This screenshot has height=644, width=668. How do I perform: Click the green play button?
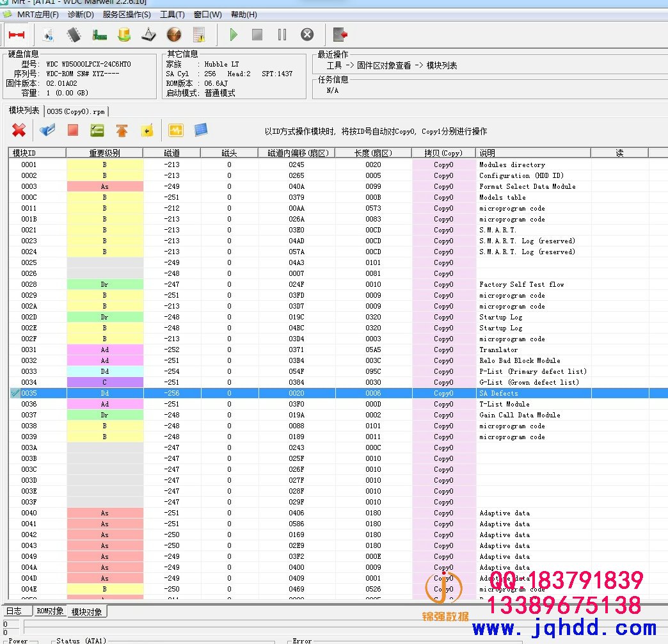point(233,35)
